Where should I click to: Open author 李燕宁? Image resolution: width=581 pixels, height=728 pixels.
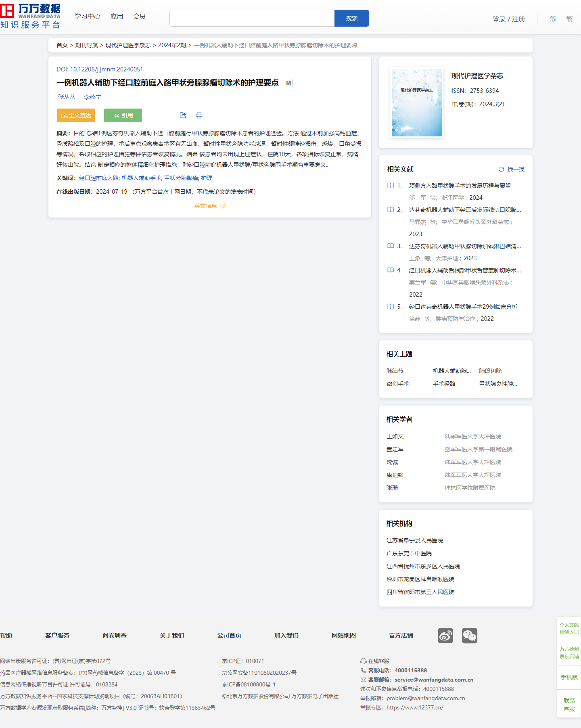click(93, 97)
